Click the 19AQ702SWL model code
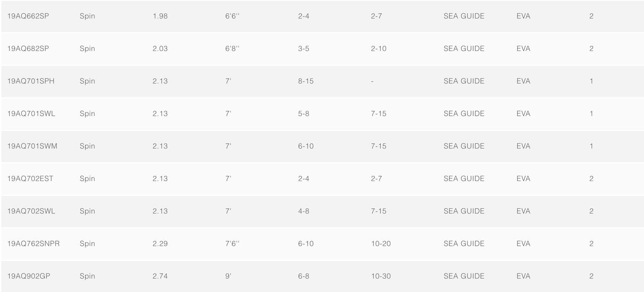The image size is (644, 292). point(31,211)
